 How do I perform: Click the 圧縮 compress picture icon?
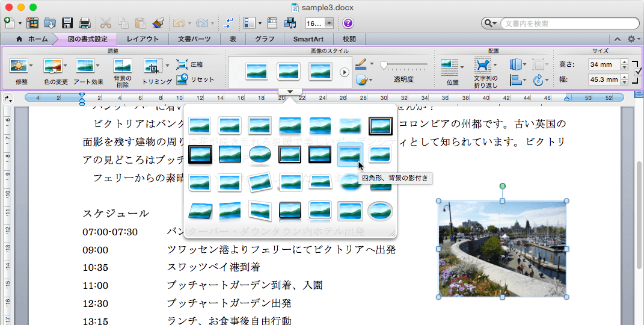182,64
